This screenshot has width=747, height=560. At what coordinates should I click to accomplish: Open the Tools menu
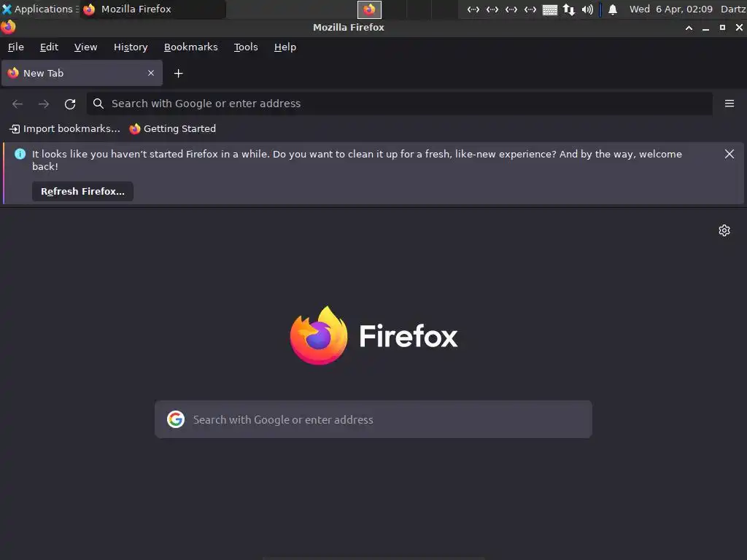click(x=246, y=47)
